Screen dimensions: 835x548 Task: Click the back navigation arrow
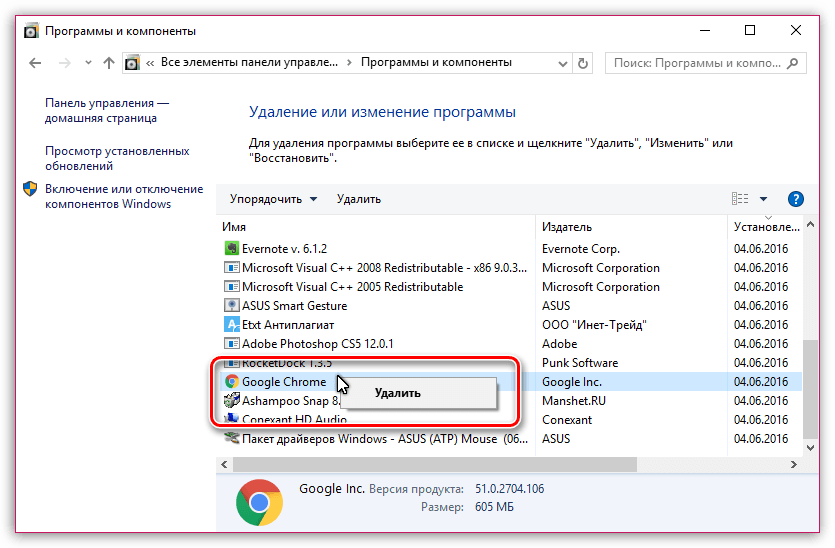pos(36,63)
